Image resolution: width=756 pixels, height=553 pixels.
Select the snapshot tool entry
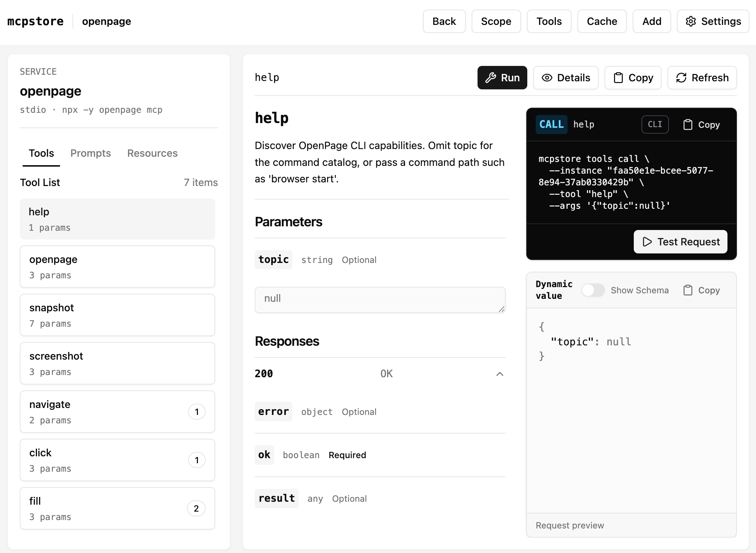click(117, 315)
